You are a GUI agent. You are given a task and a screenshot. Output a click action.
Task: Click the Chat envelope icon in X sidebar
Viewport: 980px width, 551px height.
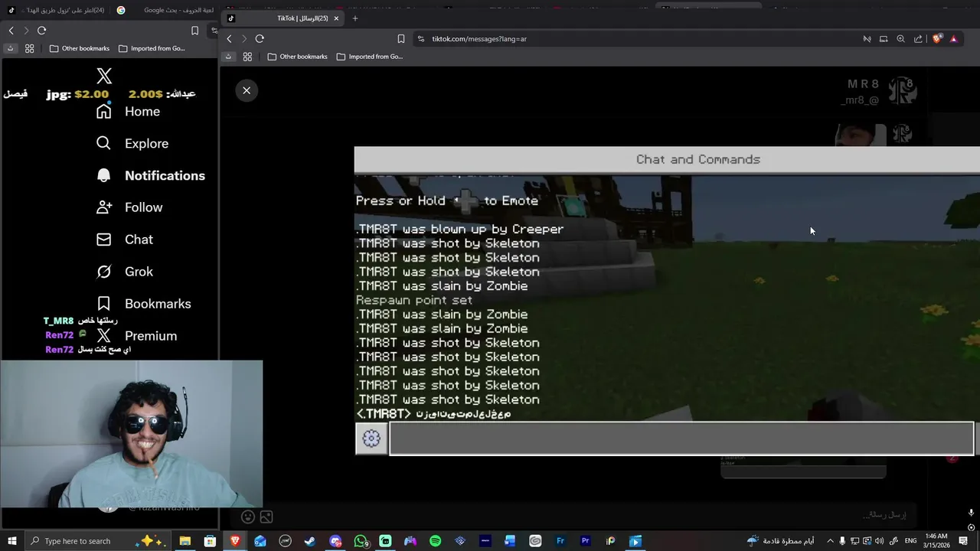[104, 240]
